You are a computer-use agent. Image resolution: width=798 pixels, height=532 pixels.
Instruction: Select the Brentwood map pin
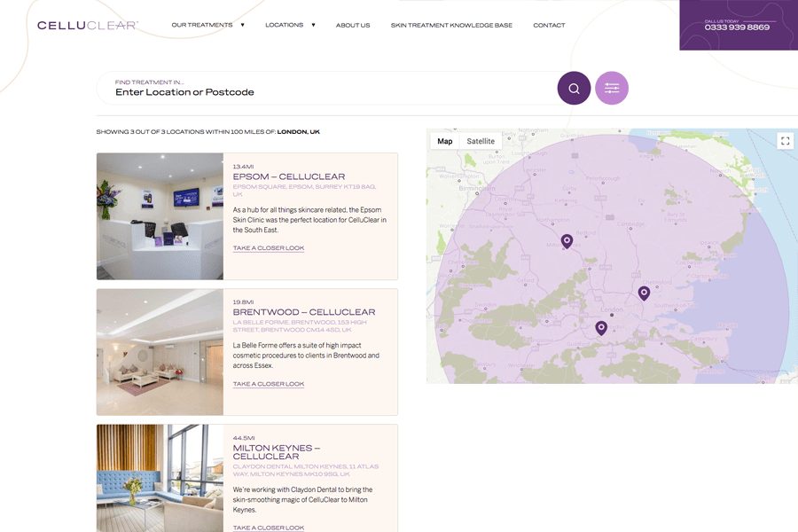click(x=644, y=293)
